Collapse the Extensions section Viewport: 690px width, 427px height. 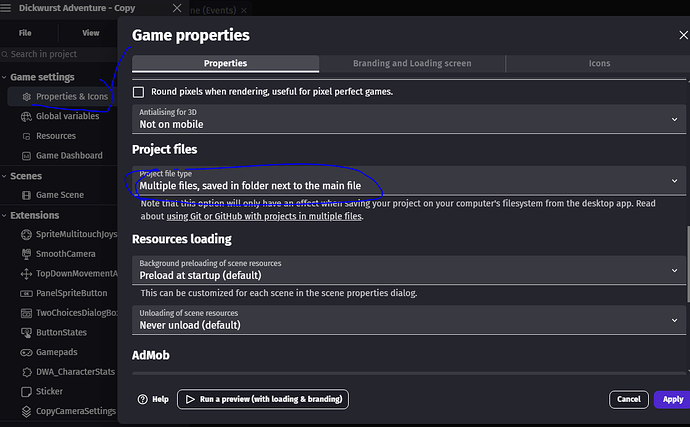4,215
